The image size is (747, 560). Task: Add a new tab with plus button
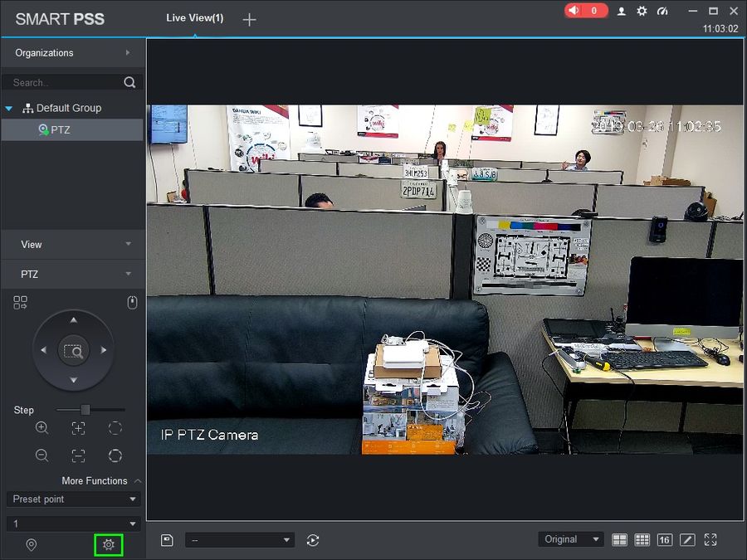[249, 20]
